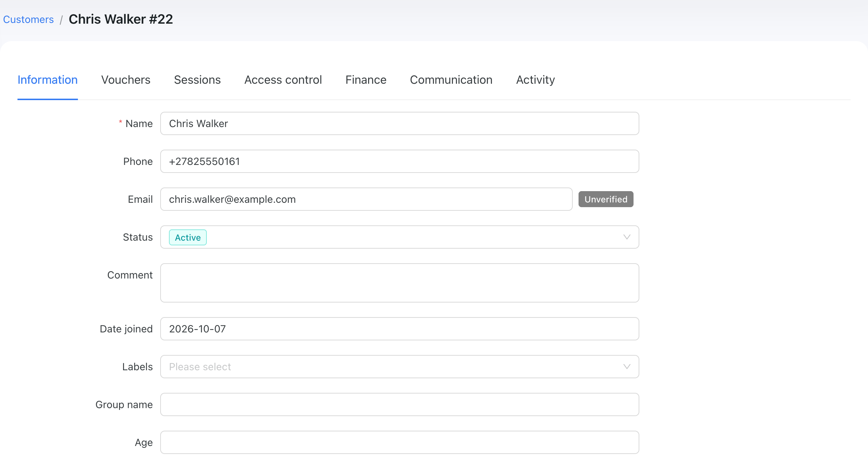
Task: Focus the Group name input
Action: click(x=399, y=404)
